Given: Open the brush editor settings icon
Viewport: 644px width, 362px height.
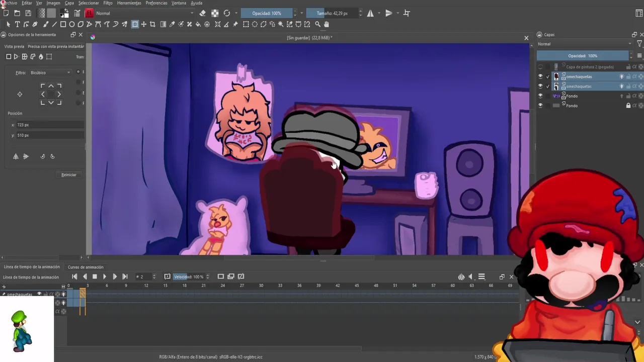Looking at the screenshot, I should coord(77,13).
